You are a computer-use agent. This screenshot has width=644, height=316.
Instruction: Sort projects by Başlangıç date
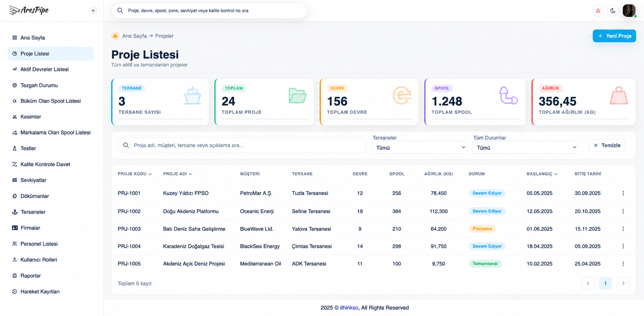[x=542, y=174]
